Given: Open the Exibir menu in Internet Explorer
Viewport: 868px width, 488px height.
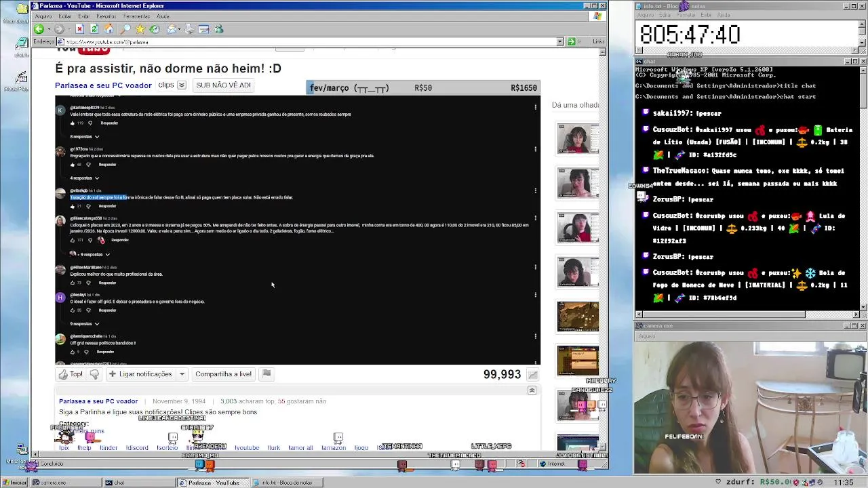Looking at the screenshot, I should 83,16.
